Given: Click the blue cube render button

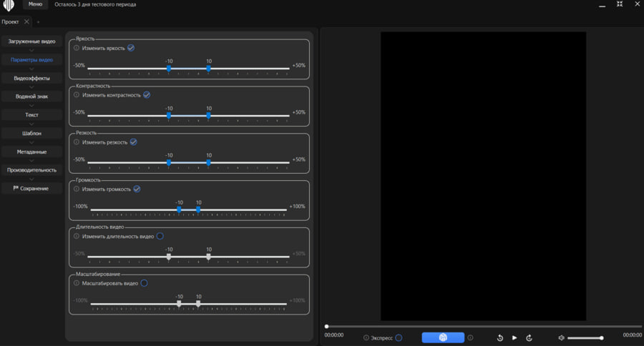Looking at the screenshot, I should click(x=443, y=337).
